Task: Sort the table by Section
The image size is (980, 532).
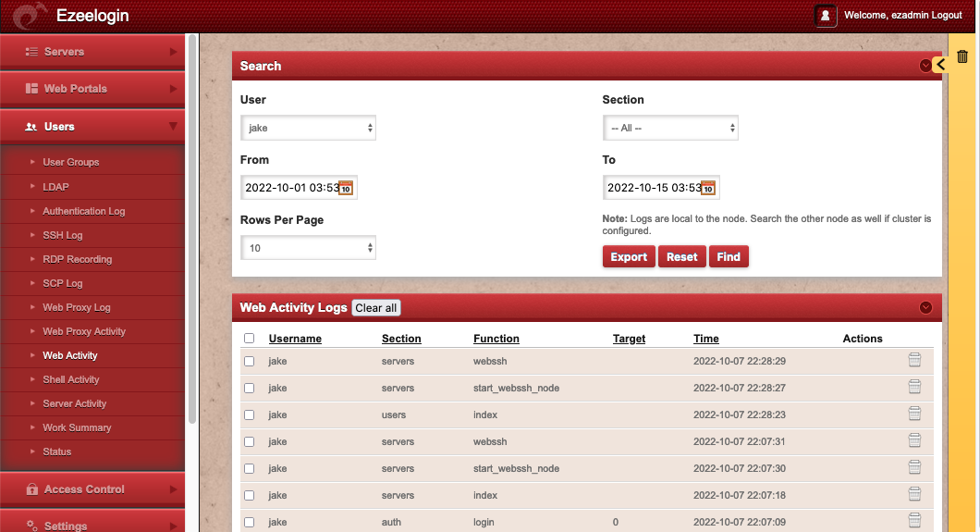Action: tap(401, 339)
